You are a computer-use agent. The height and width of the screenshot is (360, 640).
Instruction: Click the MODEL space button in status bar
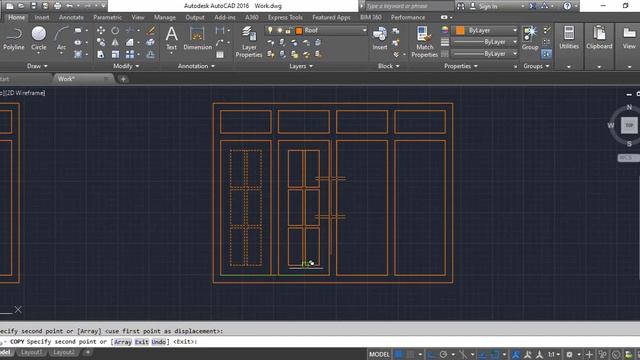379,354
